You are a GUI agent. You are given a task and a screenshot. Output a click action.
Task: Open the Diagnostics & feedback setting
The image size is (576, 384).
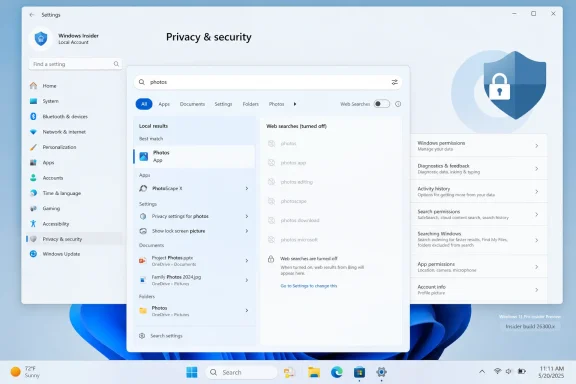click(479, 169)
